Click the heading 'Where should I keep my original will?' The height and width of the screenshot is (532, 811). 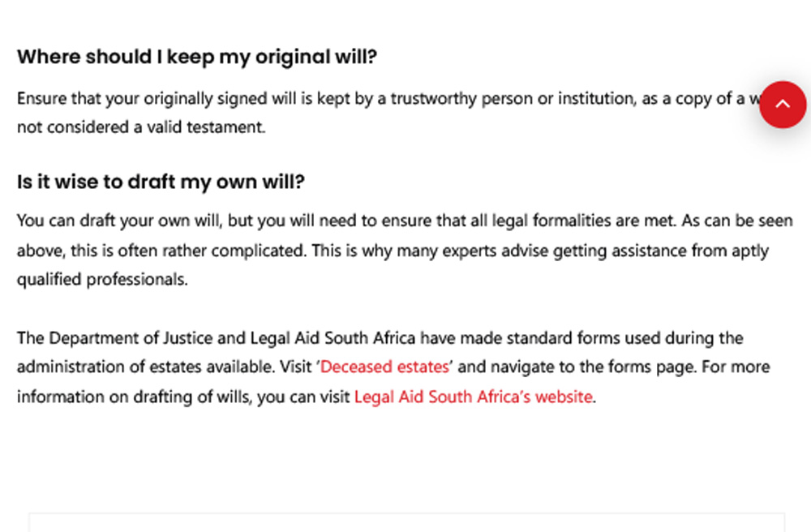click(x=197, y=57)
